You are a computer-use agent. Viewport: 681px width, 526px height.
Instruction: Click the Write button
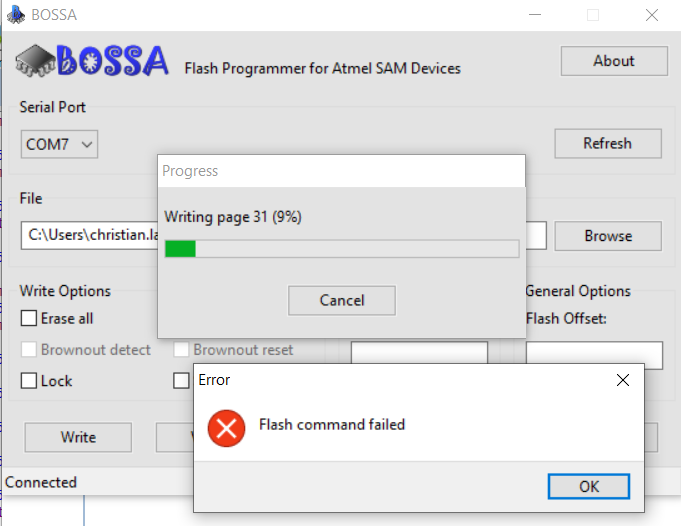(78, 437)
